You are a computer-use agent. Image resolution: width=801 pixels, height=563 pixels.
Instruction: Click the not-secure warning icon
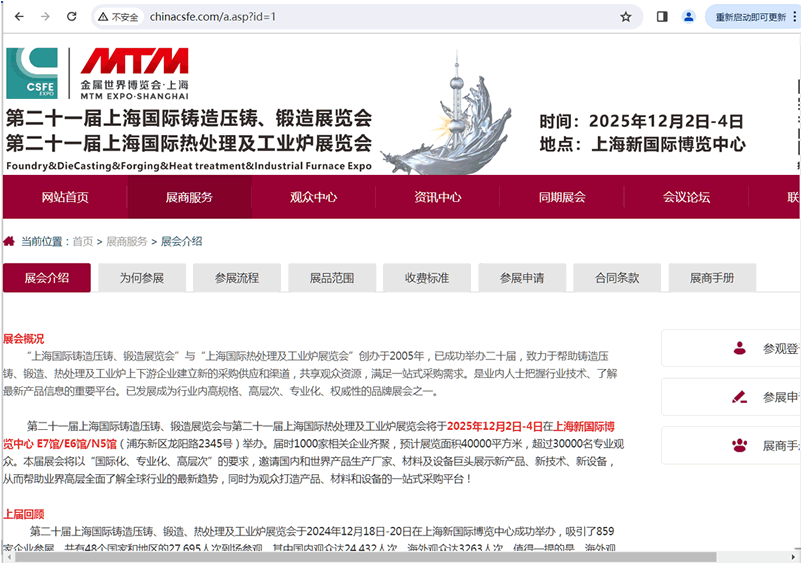coord(103,17)
